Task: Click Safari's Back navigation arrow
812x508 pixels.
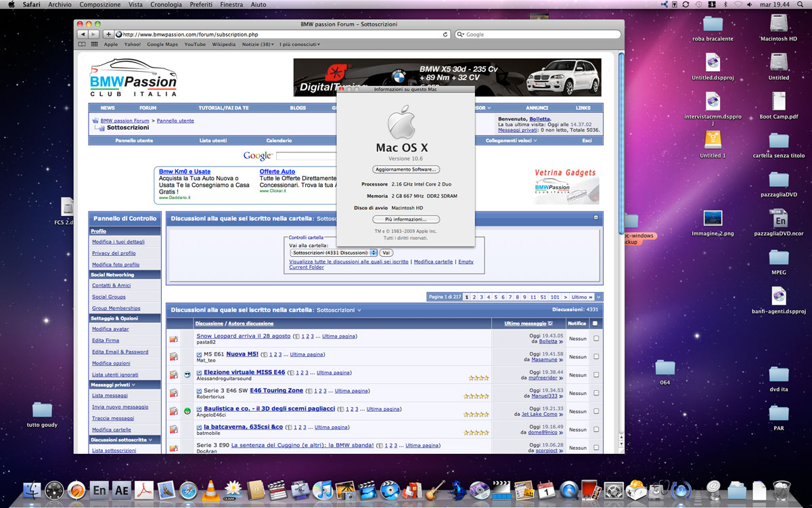Action: point(83,34)
